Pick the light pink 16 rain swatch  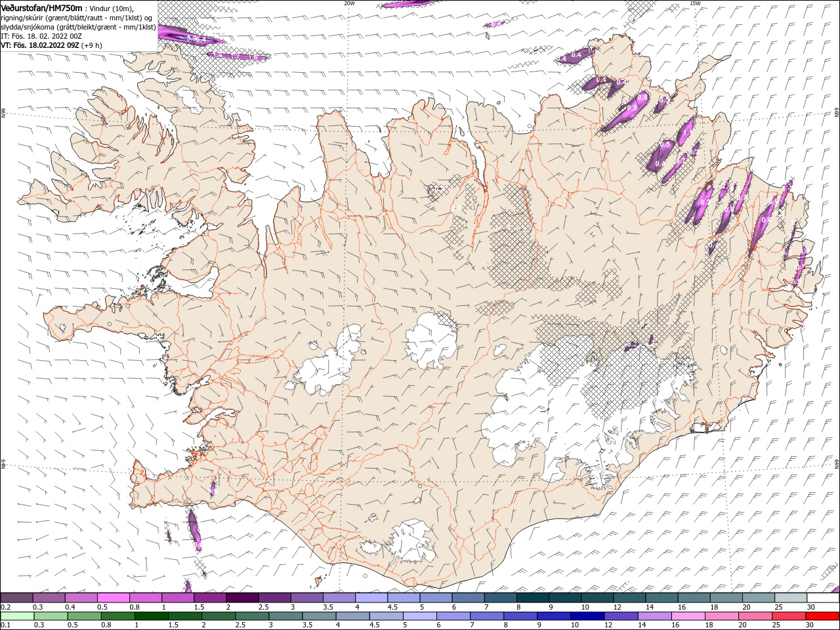tap(689, 616)
